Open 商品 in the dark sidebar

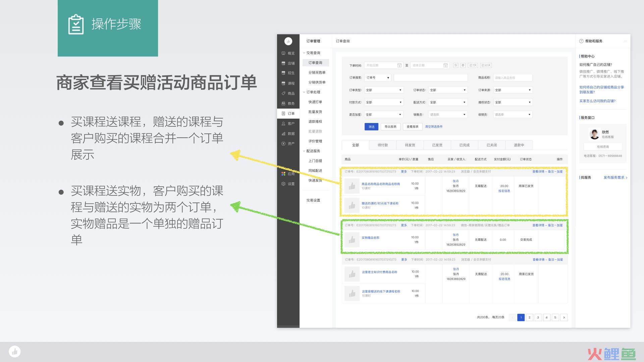pos(288,93)
